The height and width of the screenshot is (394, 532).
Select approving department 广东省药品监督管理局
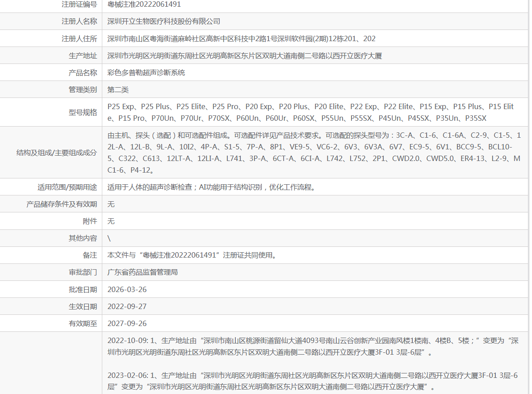[x=142, y=272]
